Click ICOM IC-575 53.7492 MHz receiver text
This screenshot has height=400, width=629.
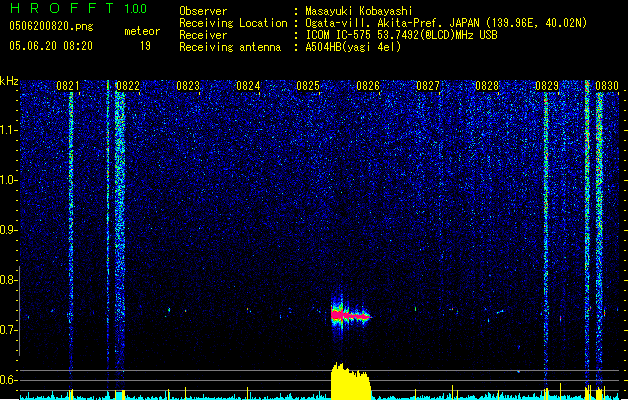[401, 35]
